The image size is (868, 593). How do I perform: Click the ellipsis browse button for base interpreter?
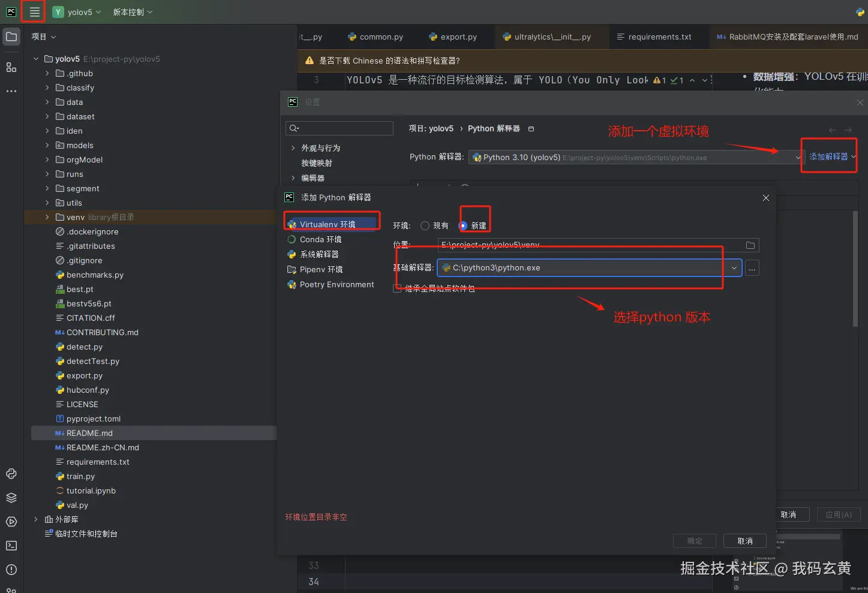coord(752,268)
